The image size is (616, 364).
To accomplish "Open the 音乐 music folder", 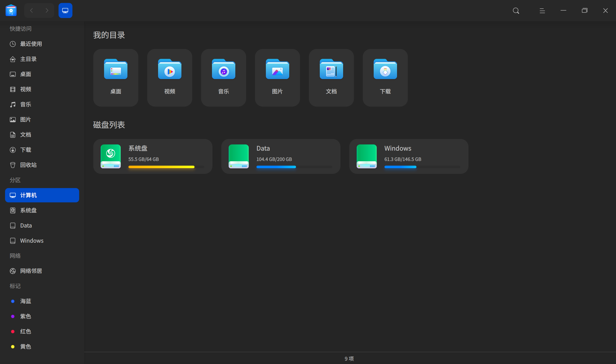I will (224, 78).
